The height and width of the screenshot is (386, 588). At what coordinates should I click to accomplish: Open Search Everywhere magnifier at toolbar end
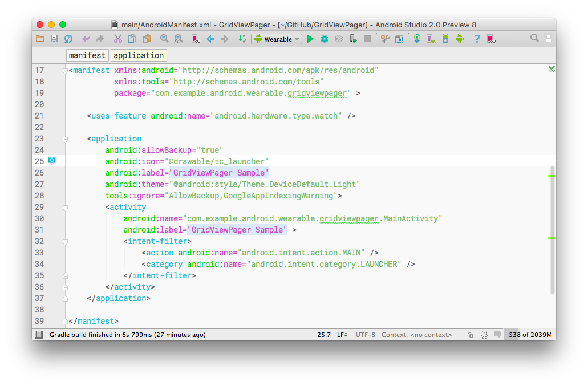[534, 38]
